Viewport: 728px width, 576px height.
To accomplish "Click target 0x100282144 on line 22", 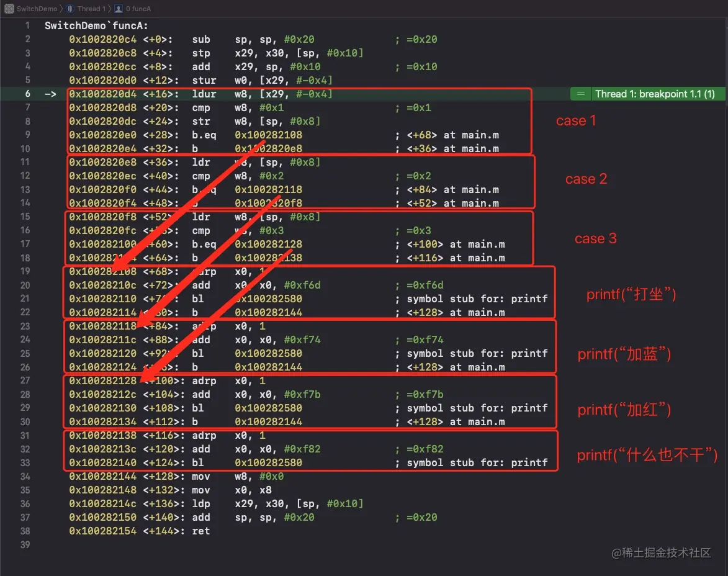I will [268, 313].
